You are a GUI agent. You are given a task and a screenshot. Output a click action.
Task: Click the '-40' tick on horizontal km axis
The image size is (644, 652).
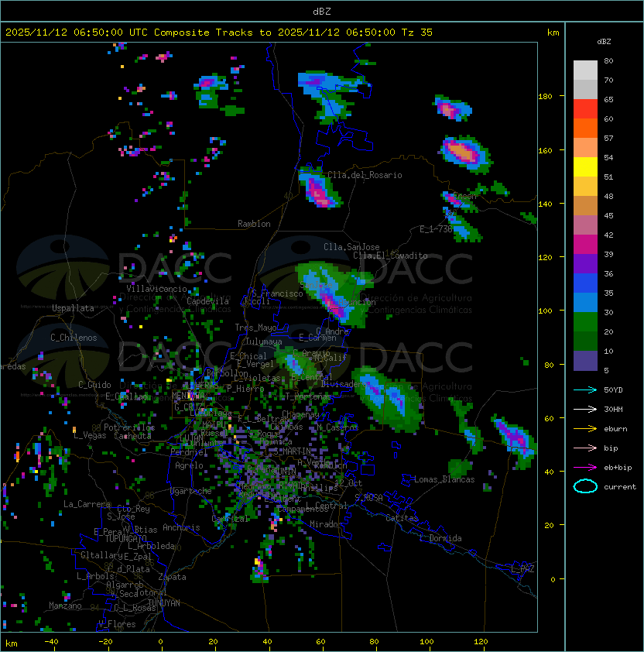click(51, 641)
